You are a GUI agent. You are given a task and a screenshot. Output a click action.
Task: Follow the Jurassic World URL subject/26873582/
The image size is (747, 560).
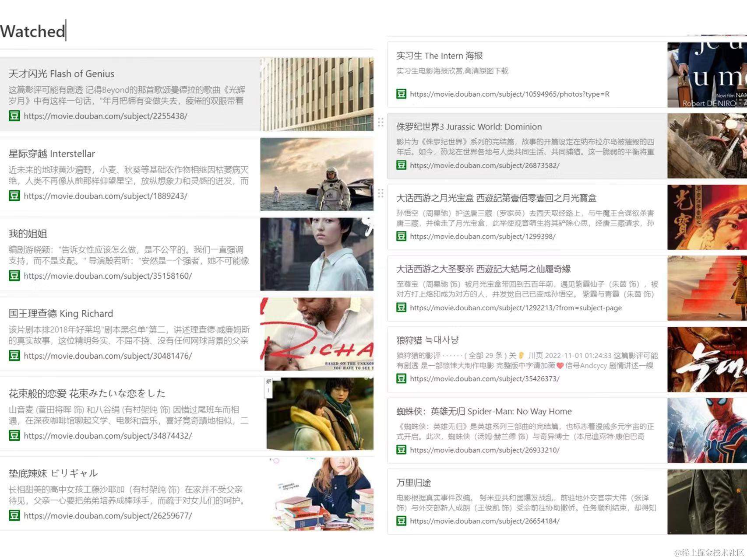coord(485,165)
